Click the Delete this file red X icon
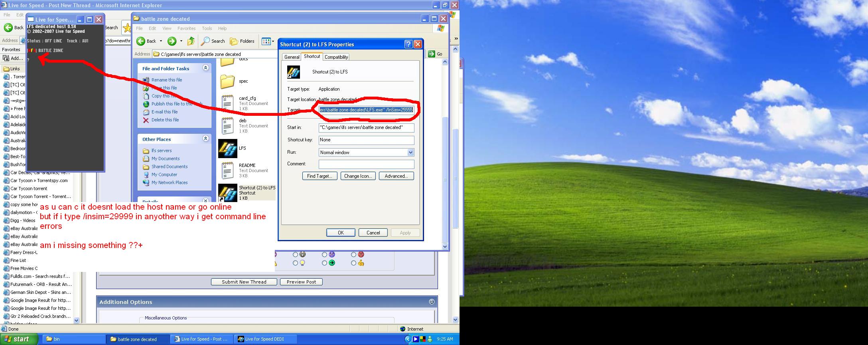Image resolution: width=868 pixels, height=345 pixels. (x=146, y=120)
